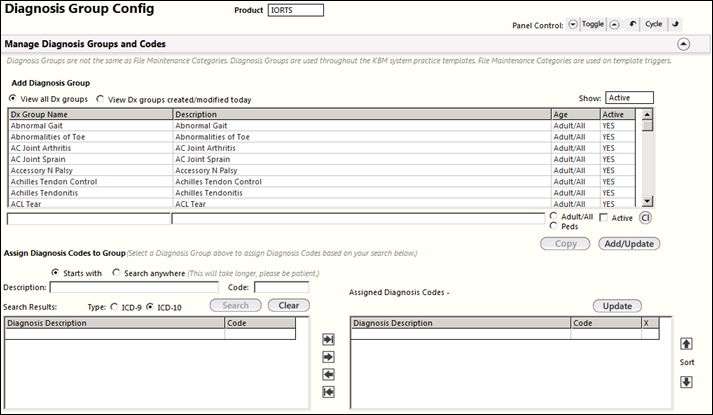Viewport: 713px width, 415px height.
Task: Select the Adult/All radio button
Action: (553, 216)
